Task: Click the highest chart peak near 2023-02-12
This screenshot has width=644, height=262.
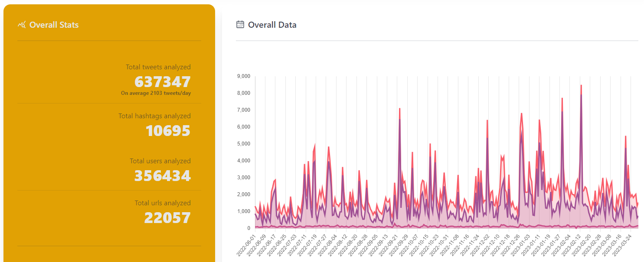Action: pyautogui.click(x=581, y=85)
